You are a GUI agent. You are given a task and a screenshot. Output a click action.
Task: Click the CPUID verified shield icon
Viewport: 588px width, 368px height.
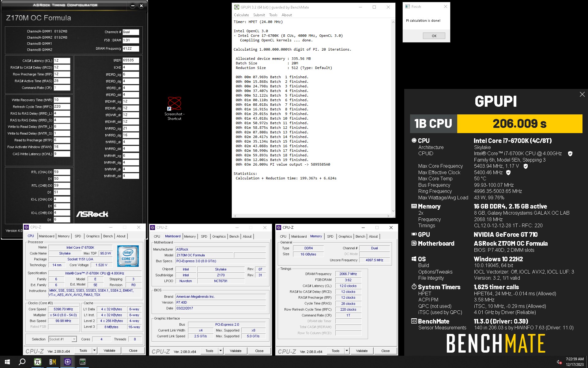point(570,154)
